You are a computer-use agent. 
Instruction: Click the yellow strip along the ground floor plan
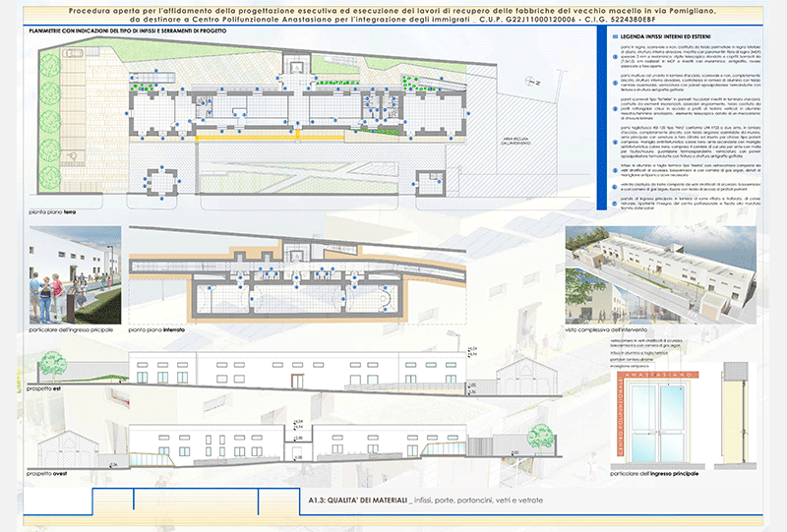pyautogui.click(x=270, y=137)
